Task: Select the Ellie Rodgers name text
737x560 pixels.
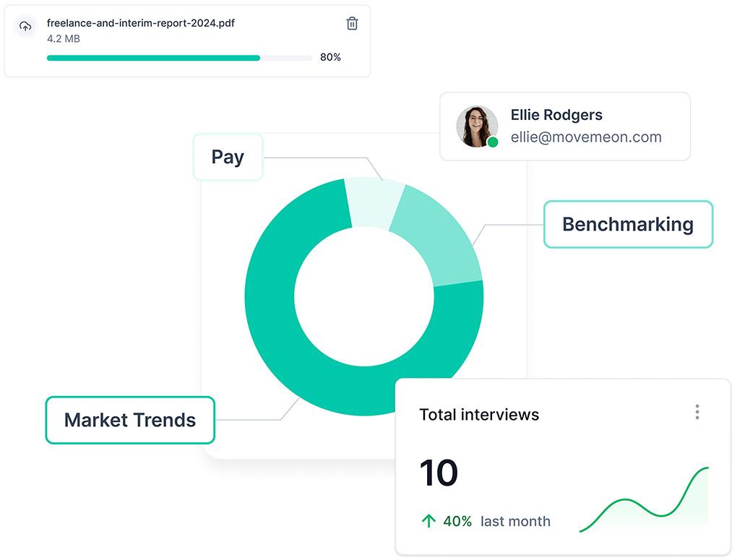Action: 557,114
